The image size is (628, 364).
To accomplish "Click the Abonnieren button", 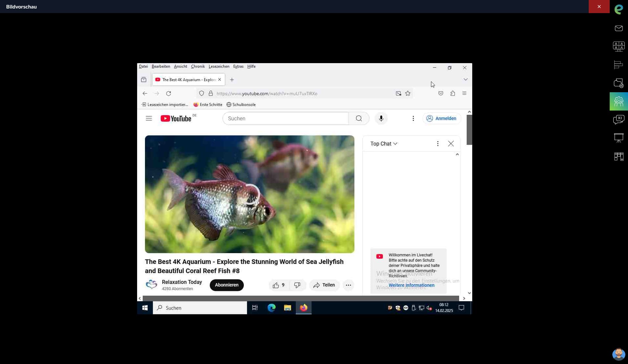I will (226, 285).
